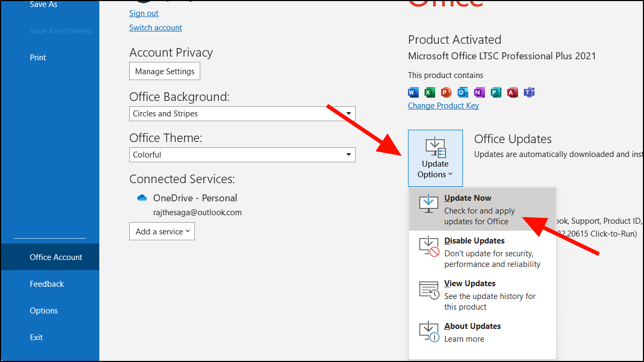644x362 pixels.
Task: Click the Product Activated heading
Action: (454, 40)
